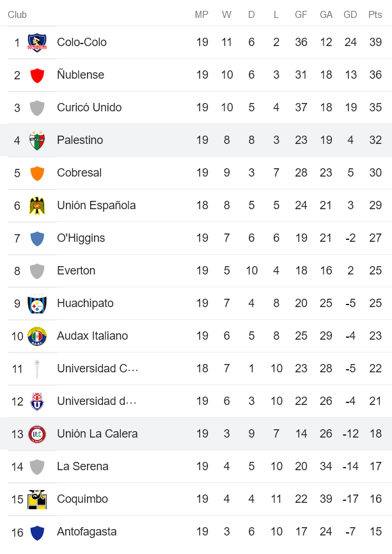Click the Universidad de Chile crest
The height and width of the screenshot is (554, 392).
pos(37,402)
